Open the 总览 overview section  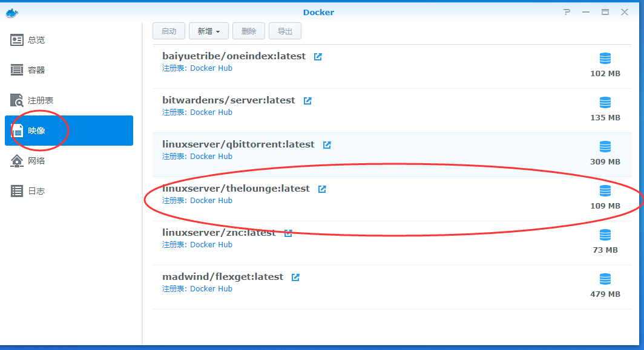tap(68, 40)
